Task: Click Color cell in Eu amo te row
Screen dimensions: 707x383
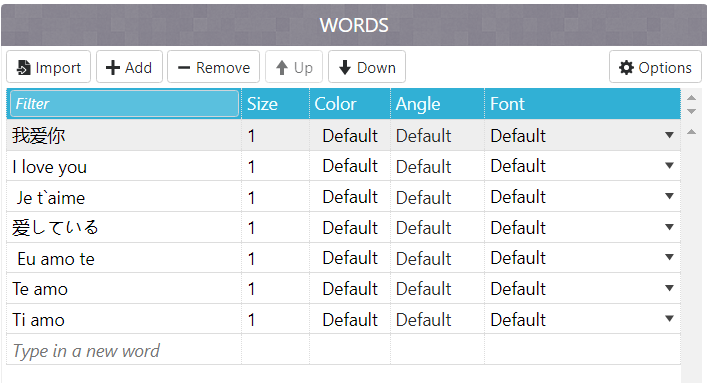Action: [x=350, y=258]
